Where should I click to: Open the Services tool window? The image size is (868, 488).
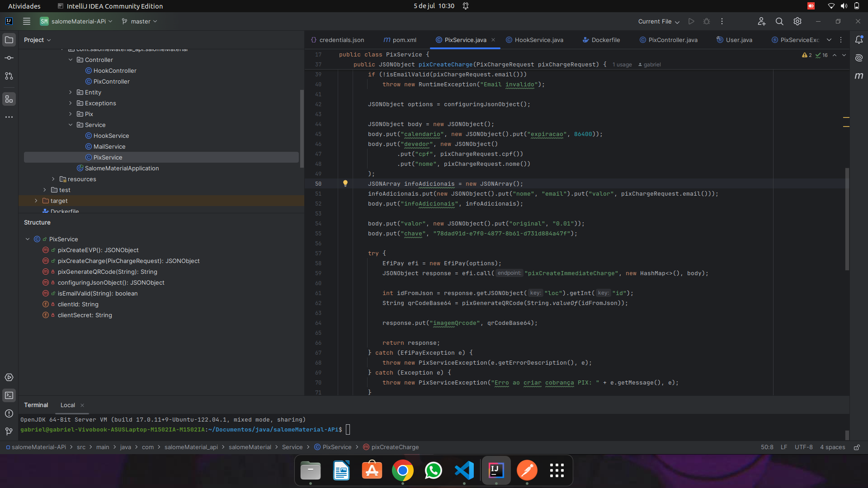pyautogui.click(x=9, y=377)
